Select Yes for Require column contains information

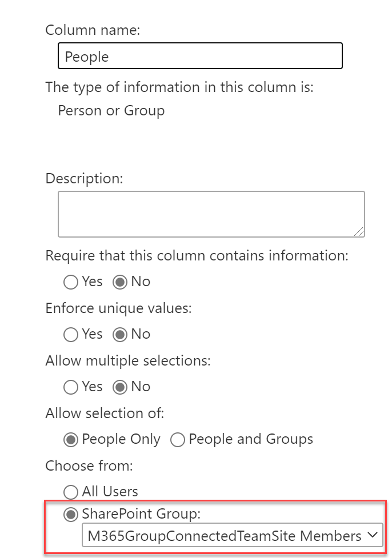pos(71,282)
